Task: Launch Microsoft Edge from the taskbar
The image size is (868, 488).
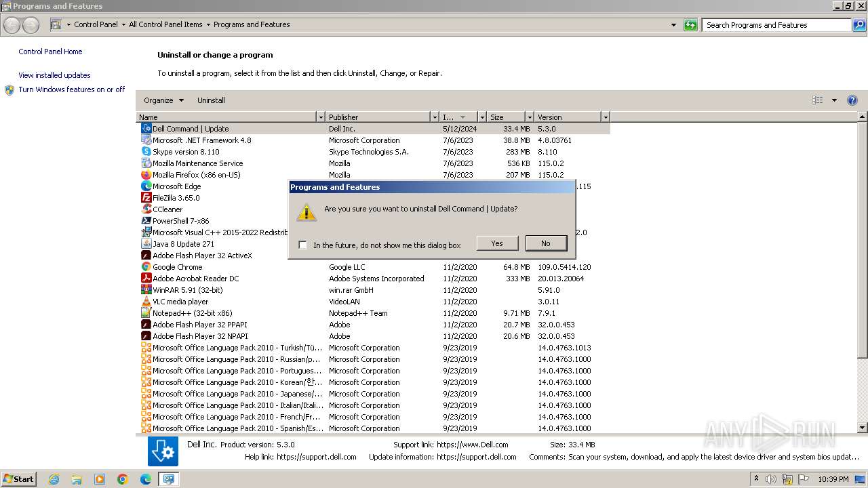Action: tap(146, 479)
